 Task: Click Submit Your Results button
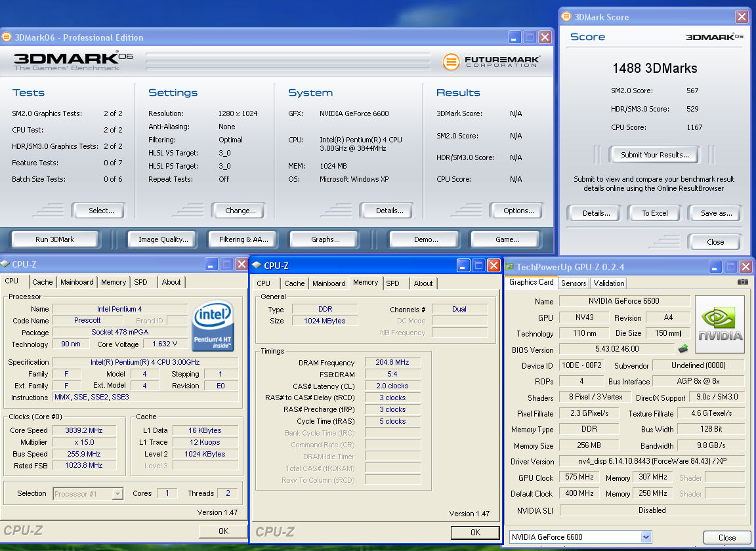pos(654,155)
